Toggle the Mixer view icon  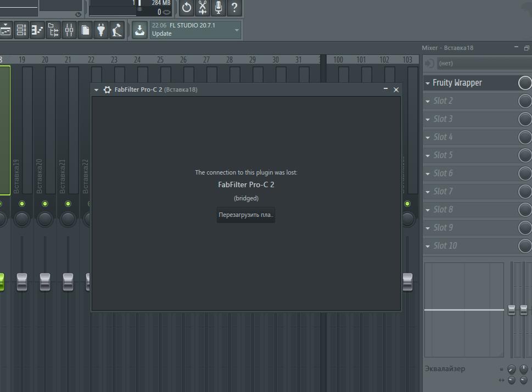[69, 30]
